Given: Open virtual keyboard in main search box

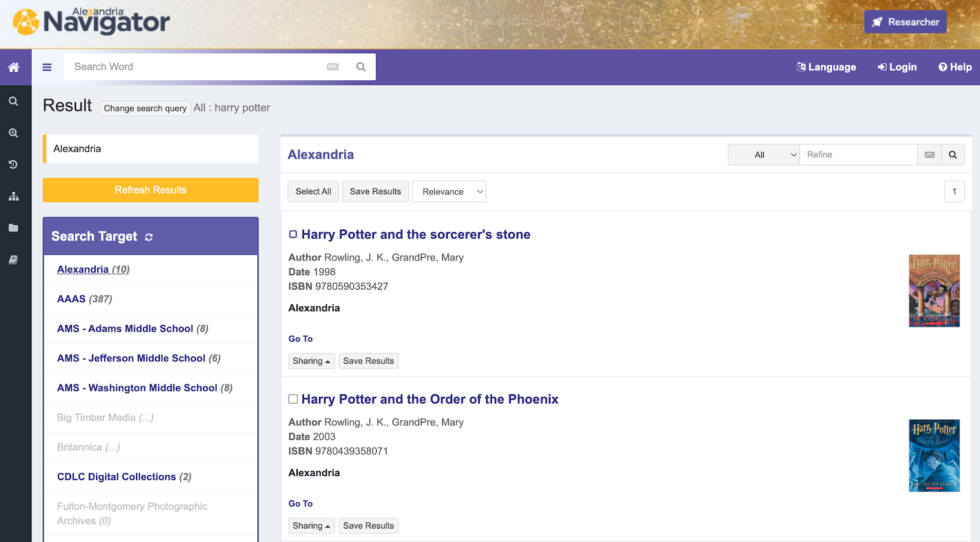Looking at the screenshot, I should tap(333, 67).
